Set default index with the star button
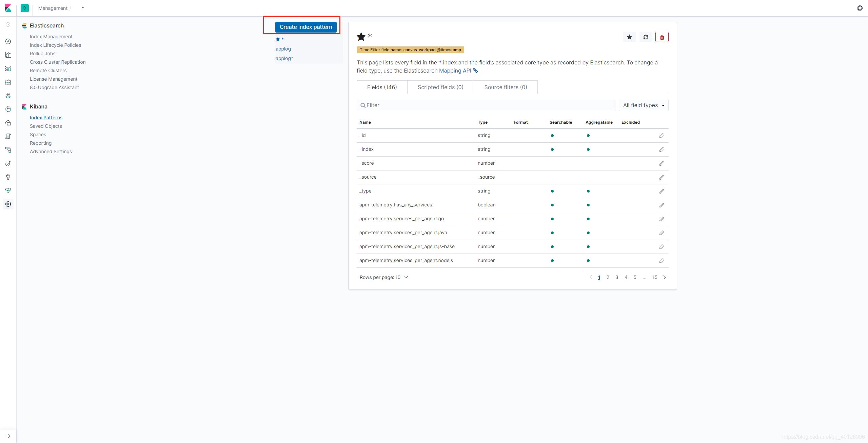Screen dimensions: 868x443 tap(629, 37)
